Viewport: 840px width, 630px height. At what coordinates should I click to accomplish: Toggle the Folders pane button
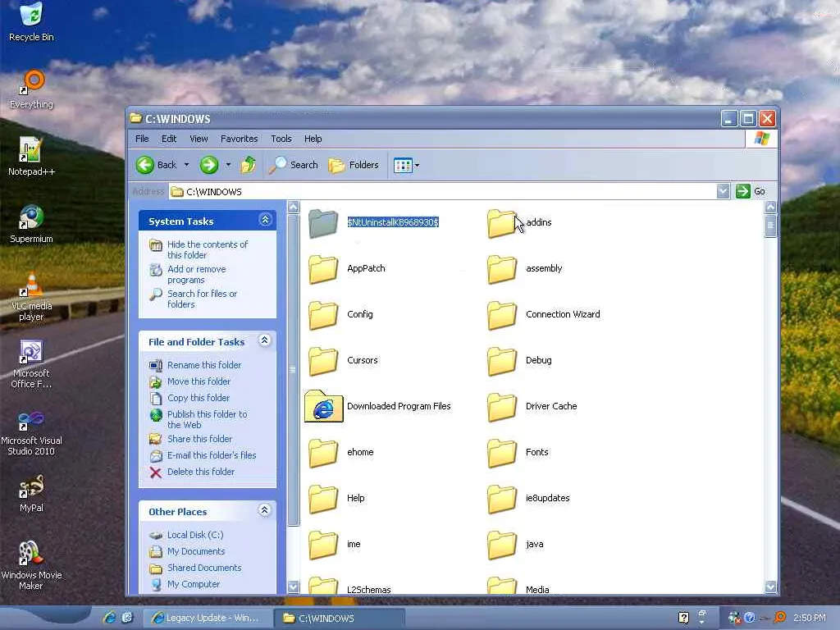(x=354, y=165)
